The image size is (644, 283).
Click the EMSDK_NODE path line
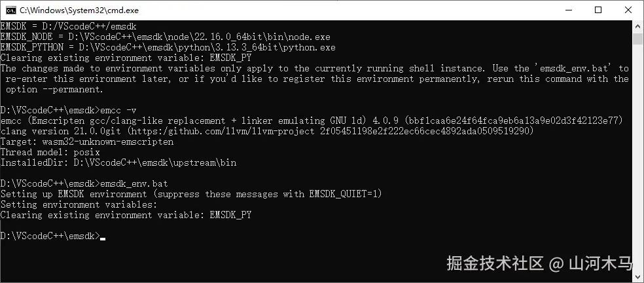point(166,37)
